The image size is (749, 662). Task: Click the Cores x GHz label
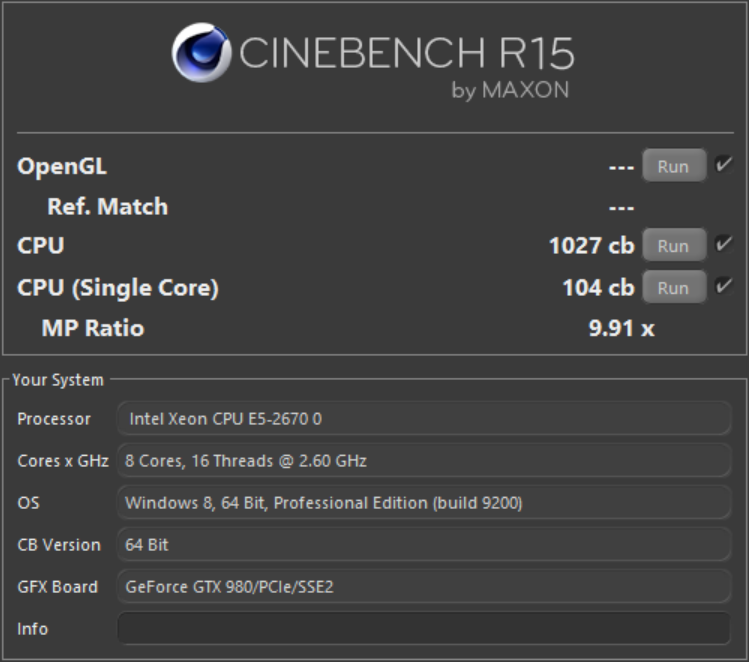click(x=63, y=461)
